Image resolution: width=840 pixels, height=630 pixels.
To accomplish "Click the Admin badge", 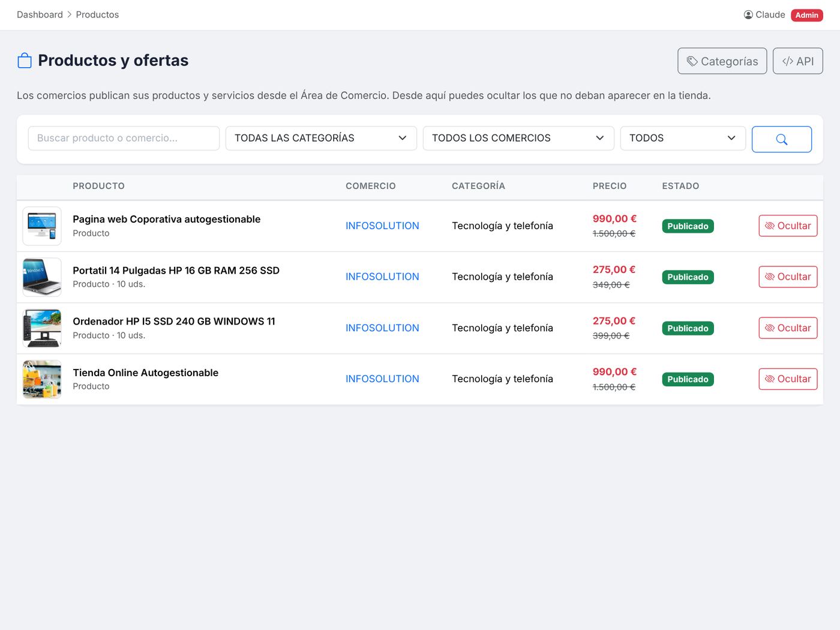I will coord(806,15).
